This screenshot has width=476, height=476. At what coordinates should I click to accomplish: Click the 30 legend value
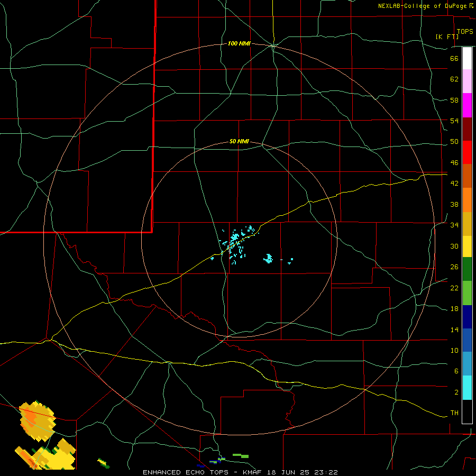(x=454, y=246)
